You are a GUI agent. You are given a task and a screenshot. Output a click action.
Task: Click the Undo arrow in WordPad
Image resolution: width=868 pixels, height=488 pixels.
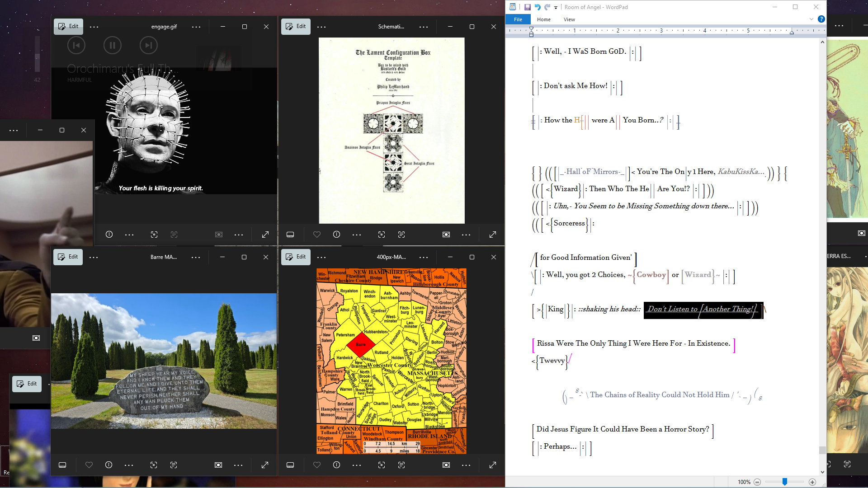[538, 7]
